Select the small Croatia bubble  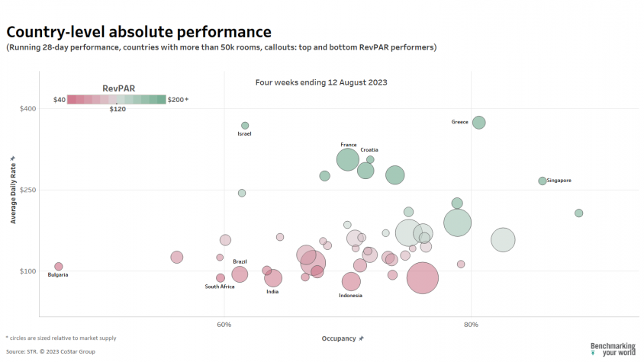tap(370, 159)
